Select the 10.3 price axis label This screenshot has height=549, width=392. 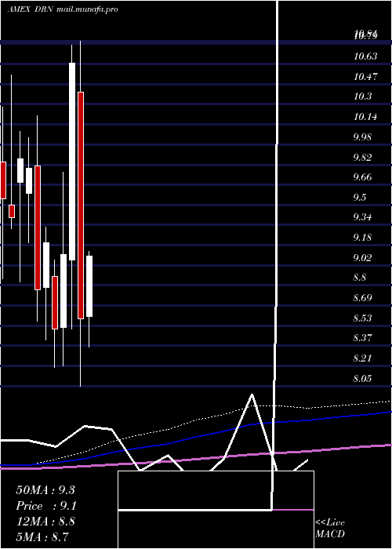pyautogui.click(x=362, y=96)
